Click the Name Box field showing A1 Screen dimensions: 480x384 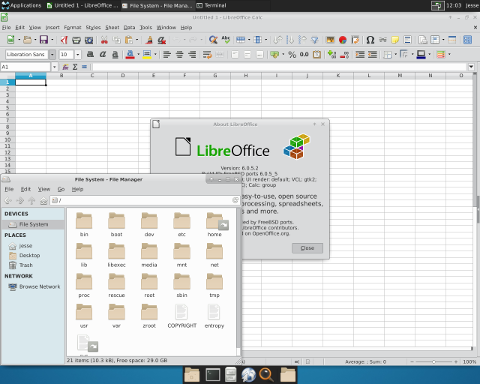(26, 67)
